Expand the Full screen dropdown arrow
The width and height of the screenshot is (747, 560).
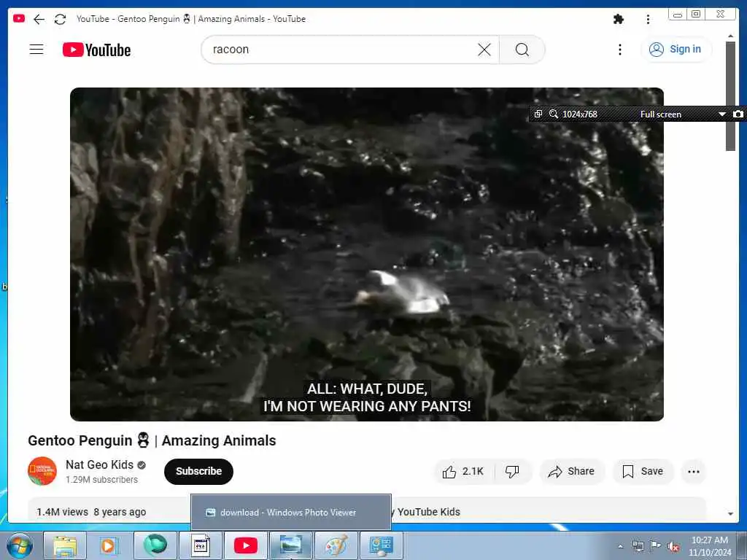(721, 114)
